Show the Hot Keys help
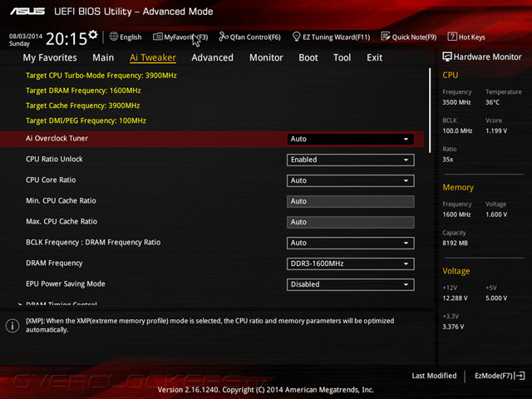The height and width of the screenshot is (399, 532). (466, 37)
